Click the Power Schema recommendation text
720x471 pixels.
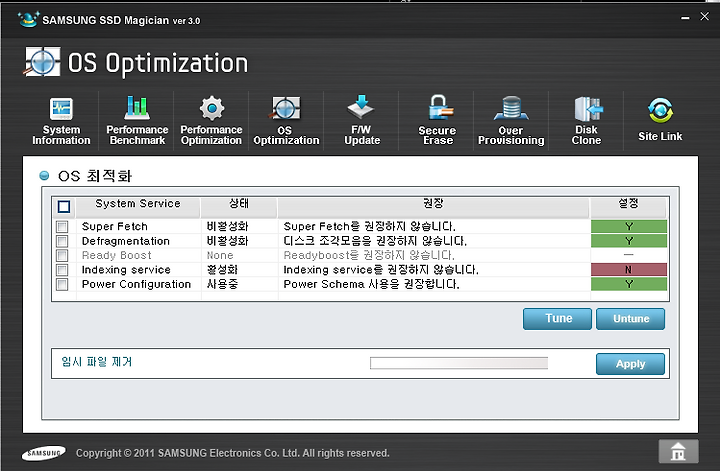tap(371, 284)
